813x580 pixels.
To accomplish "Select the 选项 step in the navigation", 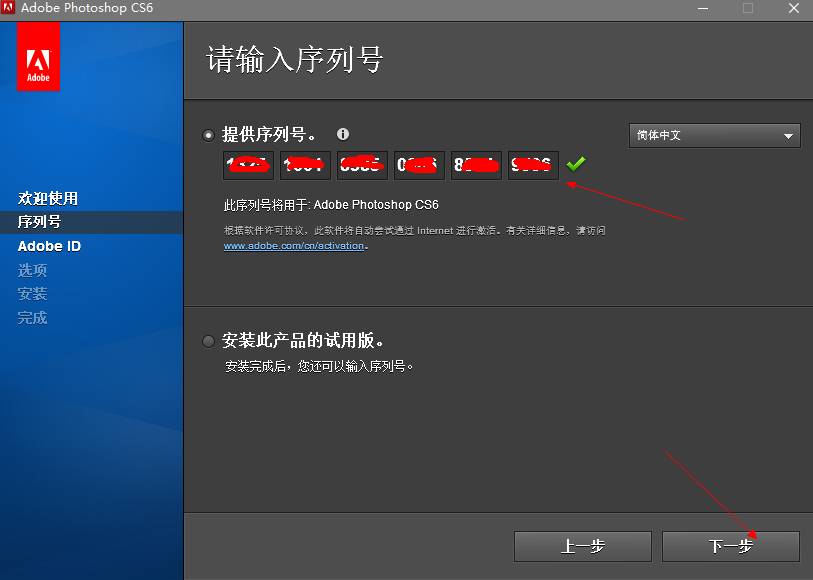I will (31, 269).
